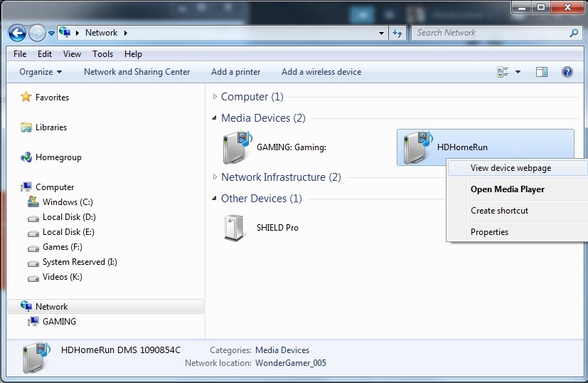Click the search magnifier icon
588x383 pixels.
tap(574, 33)
